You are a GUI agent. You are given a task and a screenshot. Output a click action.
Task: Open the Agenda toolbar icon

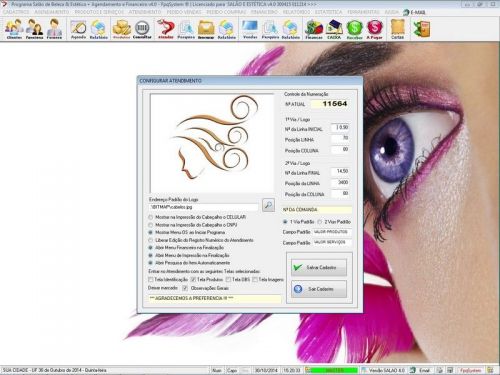[x=79, y=29]
